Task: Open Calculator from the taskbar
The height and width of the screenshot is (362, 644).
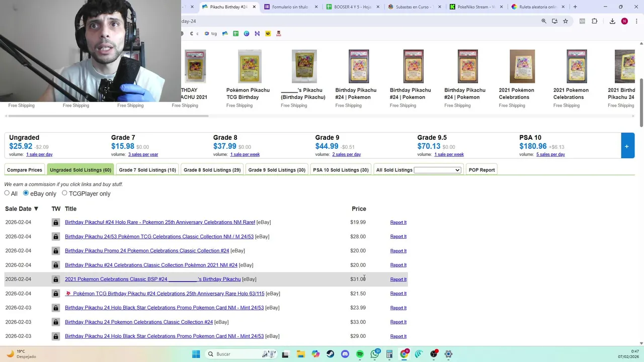Action: pyautogui.click(x=389, y=354)
